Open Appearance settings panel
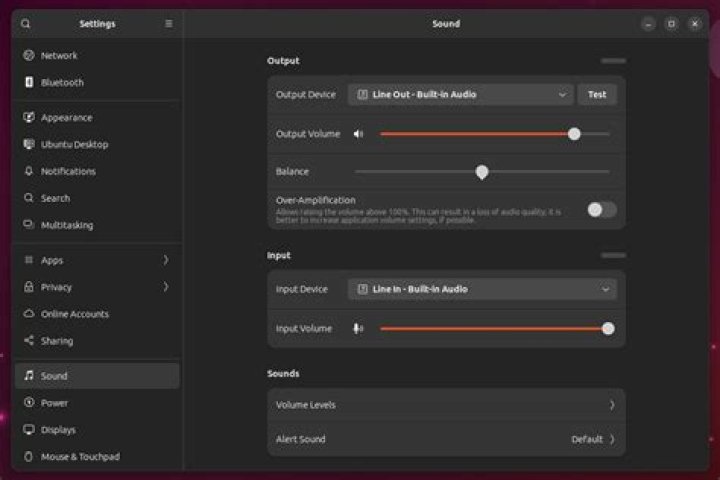Screen dimensions: 720x480 point(97,118)
